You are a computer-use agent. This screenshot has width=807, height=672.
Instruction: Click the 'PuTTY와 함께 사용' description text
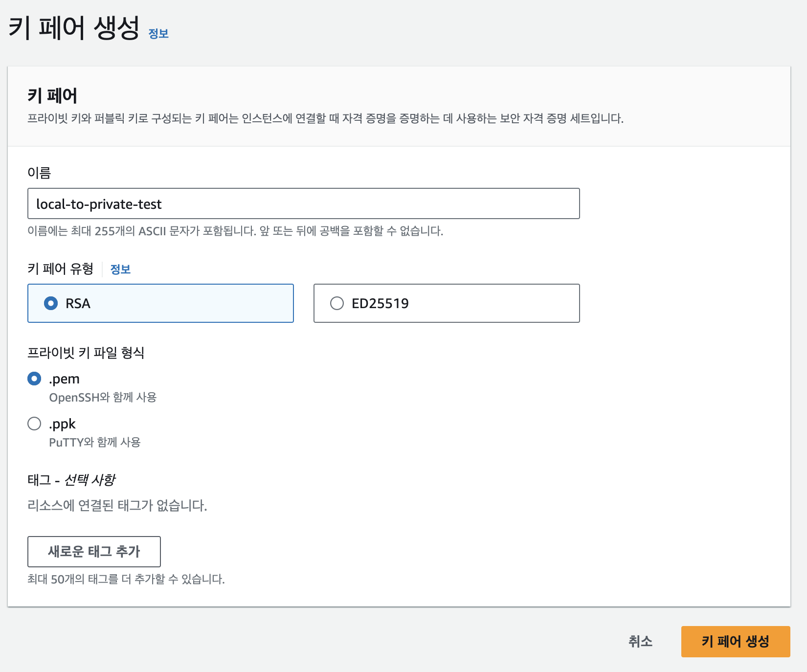pyautogui.click(x=95, y=442)
